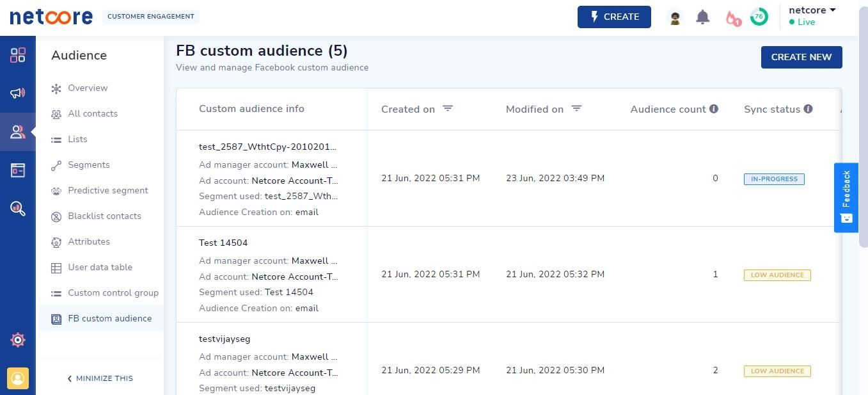The height and width of the screenshot is (395, 868).
Task: Open User data table menu item
Action: 100,267
